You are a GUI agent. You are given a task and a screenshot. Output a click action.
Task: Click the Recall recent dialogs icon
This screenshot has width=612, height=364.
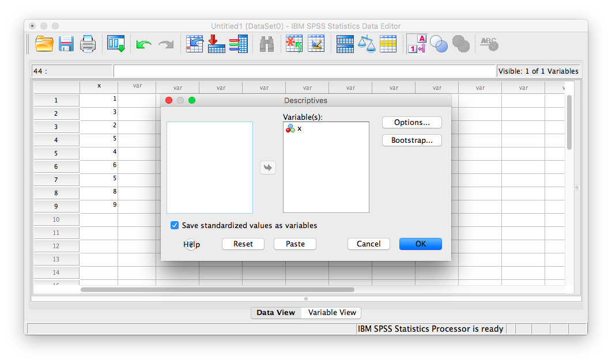[x=116, y=44]
